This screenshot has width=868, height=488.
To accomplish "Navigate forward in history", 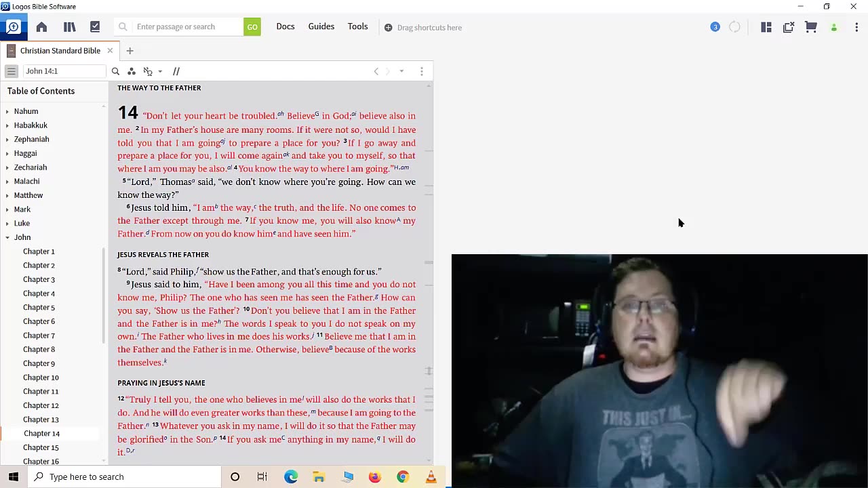I will (x=388, y=71).
